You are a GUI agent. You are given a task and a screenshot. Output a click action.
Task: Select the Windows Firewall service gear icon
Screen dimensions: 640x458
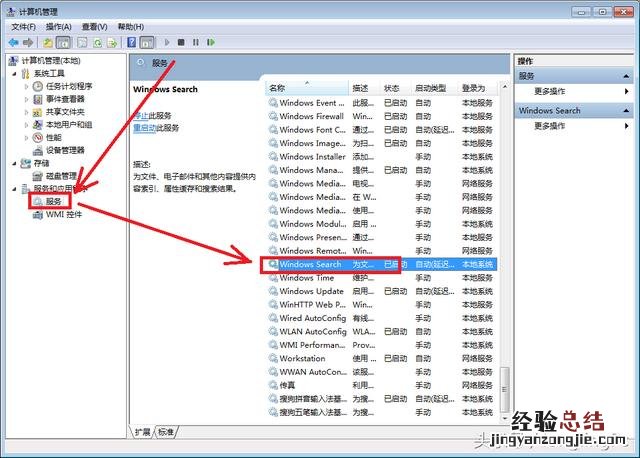pos(273,116)
